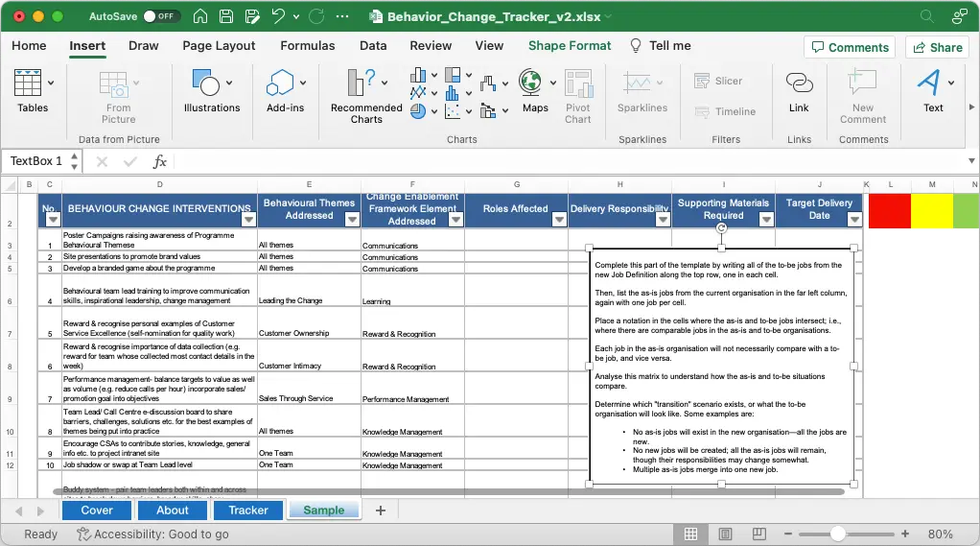Click the Link icon
Viewport: 980px width, 546px height.
click(799, 82)
